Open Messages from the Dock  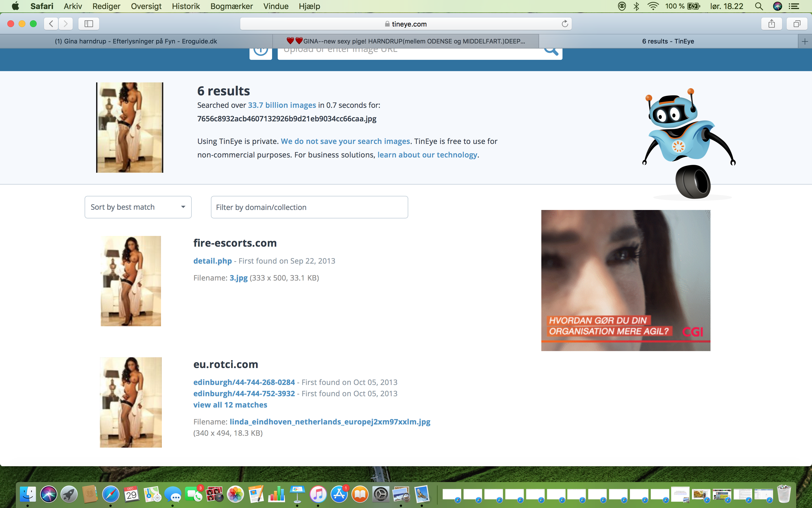tap(173, 494)
